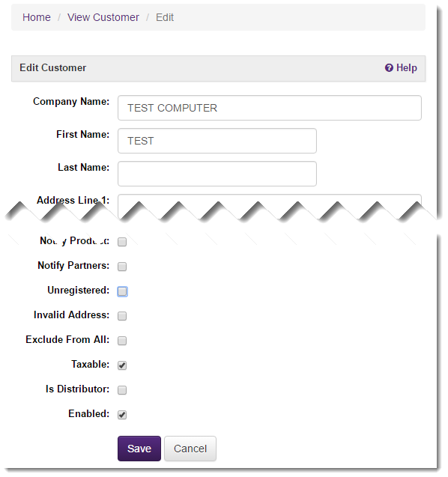
Task: Click the Cancel button
Action: click(x=190, y=449)
